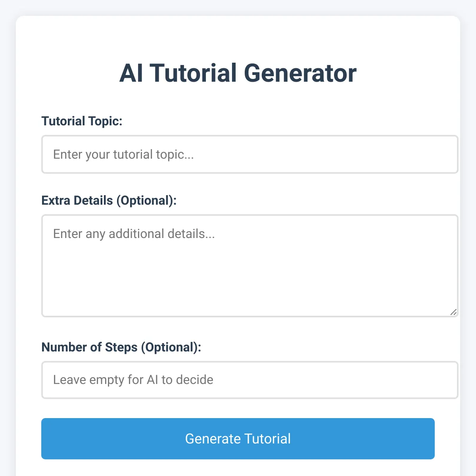This screenshot has width=476, height=476.
Task: Click 'Leave empty for AI to decide' field
Action: 250,380
